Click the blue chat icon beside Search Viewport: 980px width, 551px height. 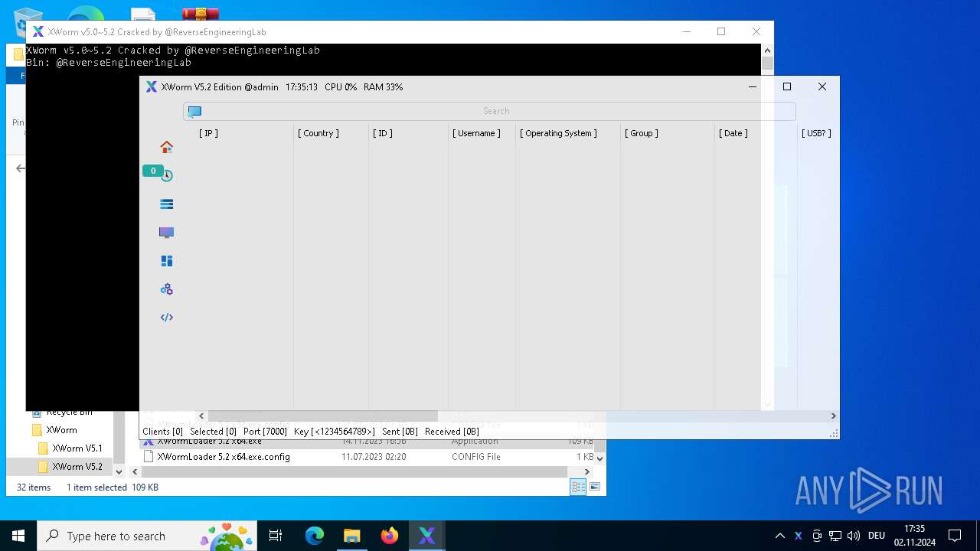194,111
